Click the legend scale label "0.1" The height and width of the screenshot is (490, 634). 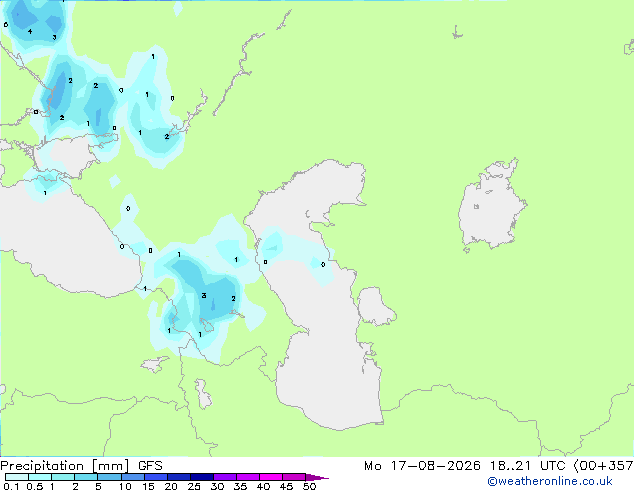coord(11,486)
